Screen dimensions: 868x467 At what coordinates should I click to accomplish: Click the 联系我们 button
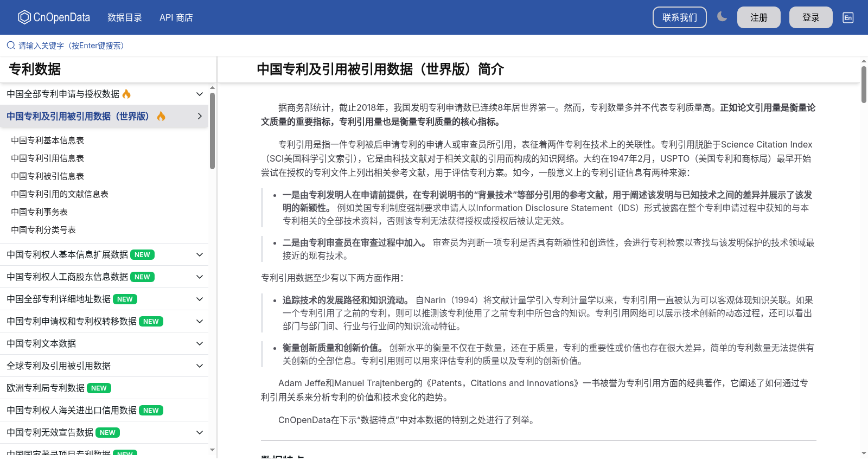click(680, 17)
